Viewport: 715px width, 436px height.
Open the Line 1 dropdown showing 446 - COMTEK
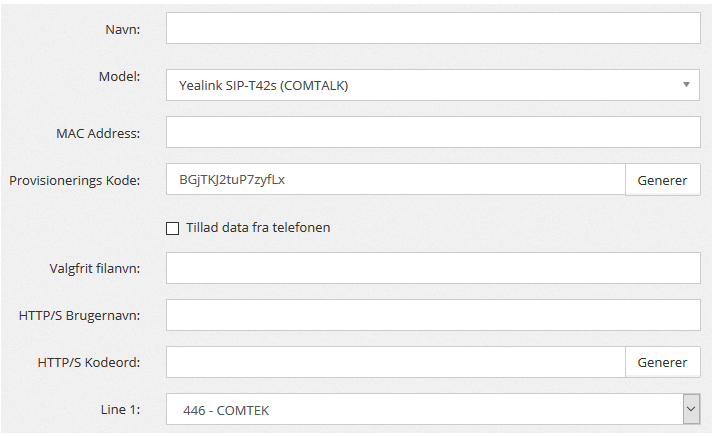(420, 410)
